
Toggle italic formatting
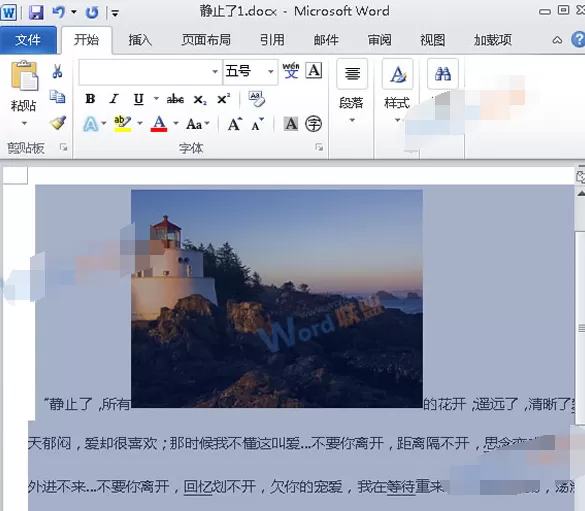114,99
